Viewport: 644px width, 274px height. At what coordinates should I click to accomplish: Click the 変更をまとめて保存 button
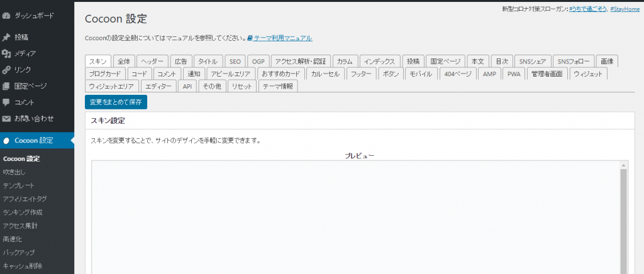(116, 102)
